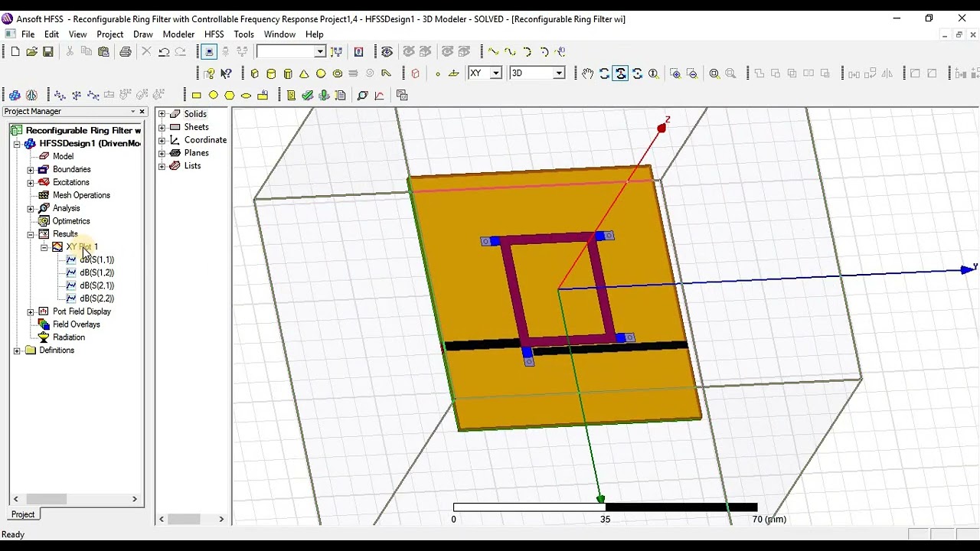Click the Fit All view icon
The width and height of the screenshot is (980, 551).
point(714,73)
